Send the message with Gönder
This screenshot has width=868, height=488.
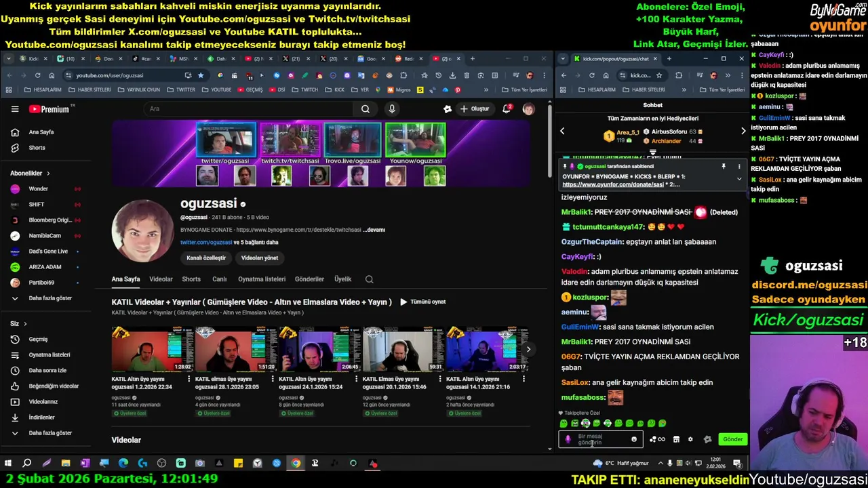733,440
